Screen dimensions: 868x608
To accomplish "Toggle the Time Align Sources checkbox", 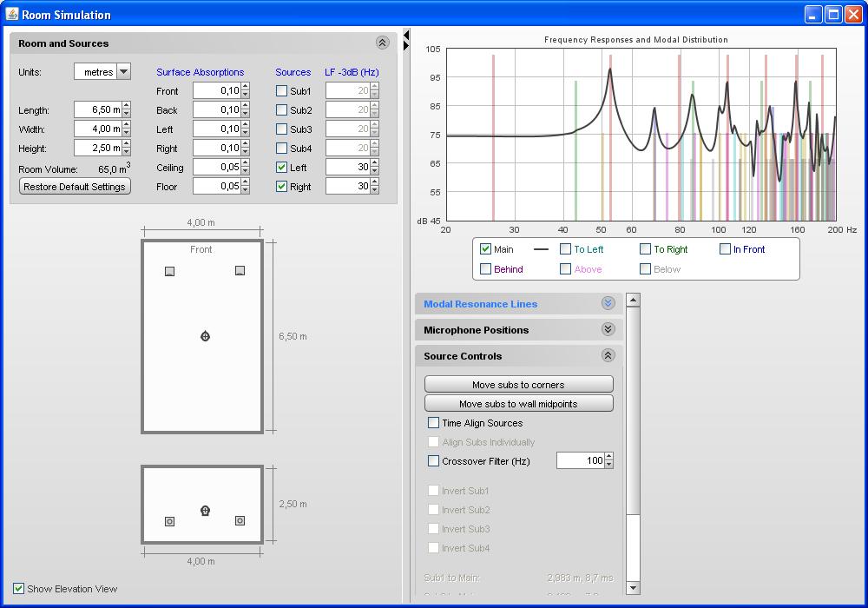I will (434, 423).
